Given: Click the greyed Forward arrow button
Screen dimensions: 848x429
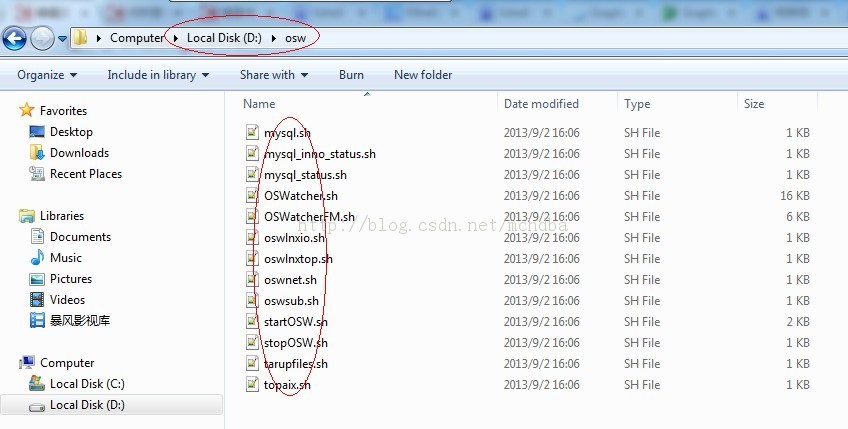Looking at the screenshot, I should click(x=42, y=38).
